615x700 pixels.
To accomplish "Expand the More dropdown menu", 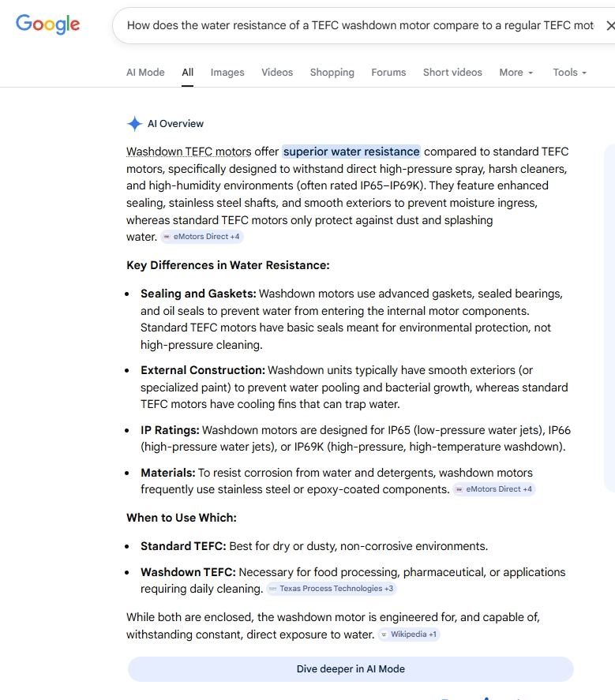I will pyautogui.click(x=516, y=73).
